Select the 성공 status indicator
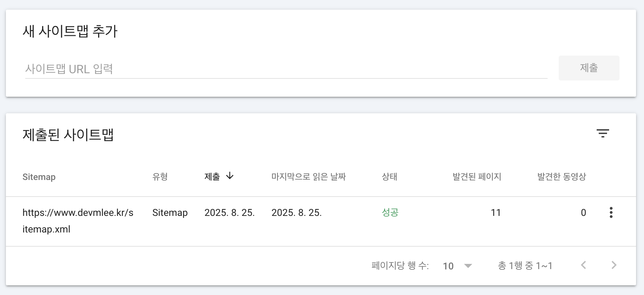Image resolution: width=644 pixels, height=295 pixels. pyautogui.click(x=390, y=213)
